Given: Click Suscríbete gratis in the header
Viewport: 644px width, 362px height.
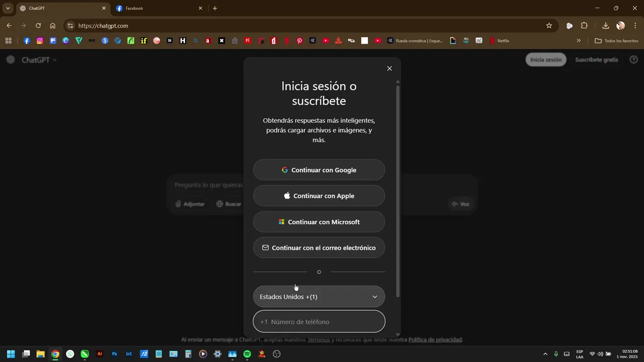Looking at the screenshot, I should point(597,59).
